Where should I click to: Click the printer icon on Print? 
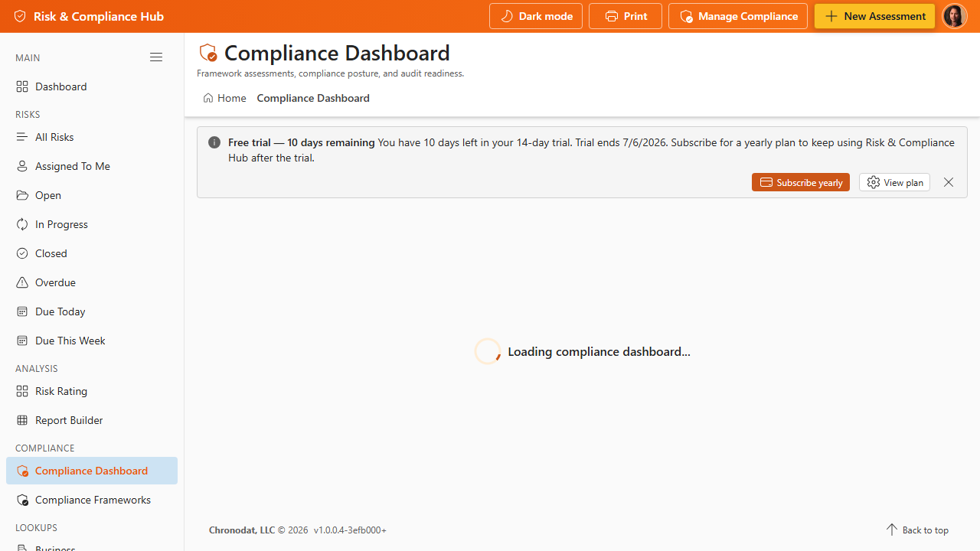tap(612, 16)
